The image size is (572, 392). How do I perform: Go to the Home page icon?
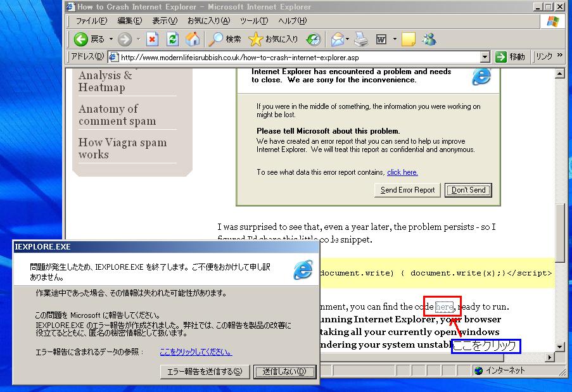pos(192,39)
